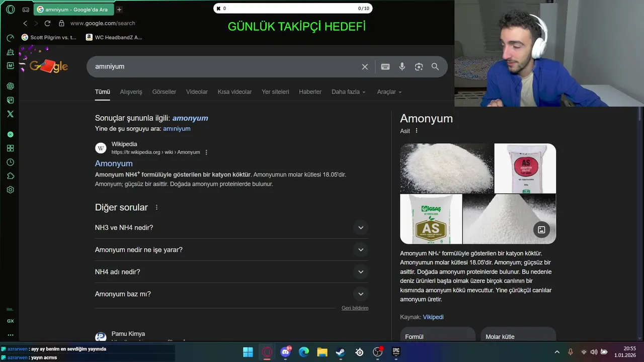The image size is (644, 362).
Task: Search instead for "amıniyum" link
Action: click(x=177, y=129)
